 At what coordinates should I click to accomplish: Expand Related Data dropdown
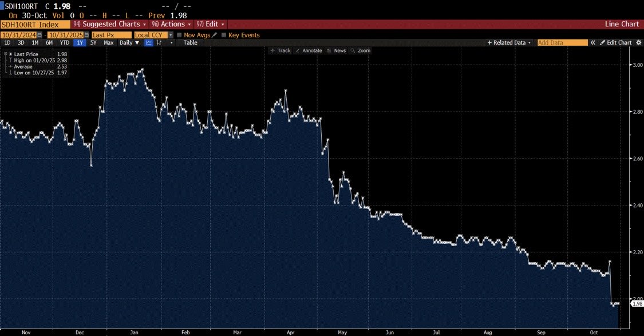509,43
